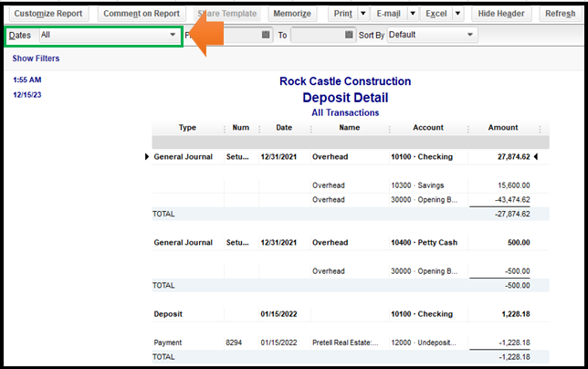
Task: Select the total -27,874.62
Action: pos(512,214)
